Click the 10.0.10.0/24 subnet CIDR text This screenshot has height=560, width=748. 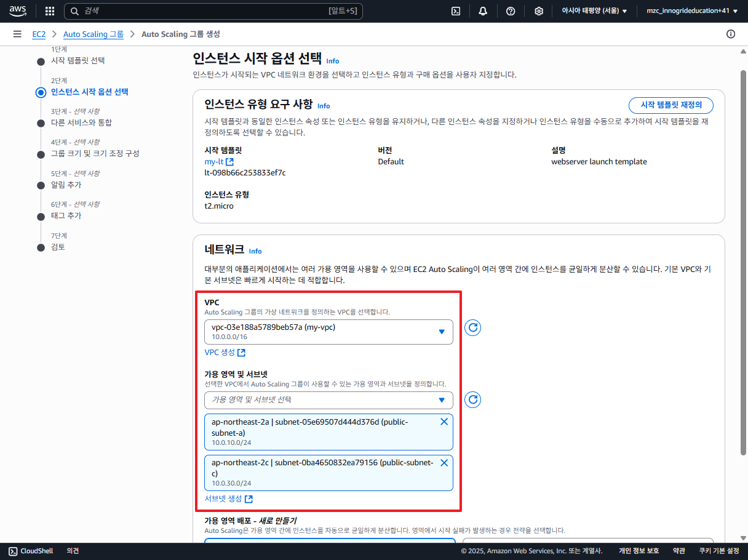coord(231,442)
